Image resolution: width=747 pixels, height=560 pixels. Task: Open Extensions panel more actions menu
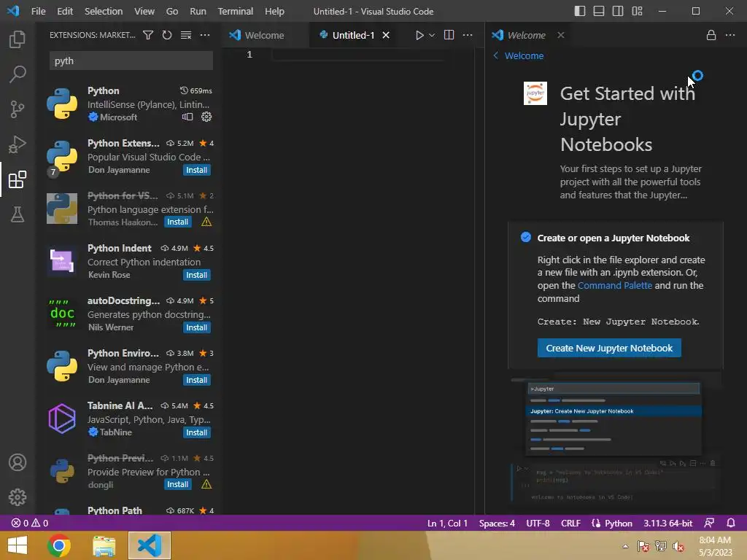click(205, 35)
